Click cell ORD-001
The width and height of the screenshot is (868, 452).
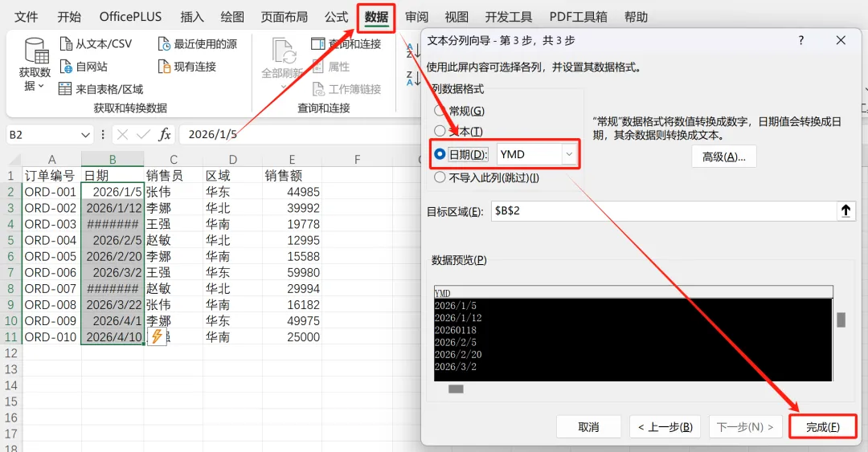pos(51,192)
